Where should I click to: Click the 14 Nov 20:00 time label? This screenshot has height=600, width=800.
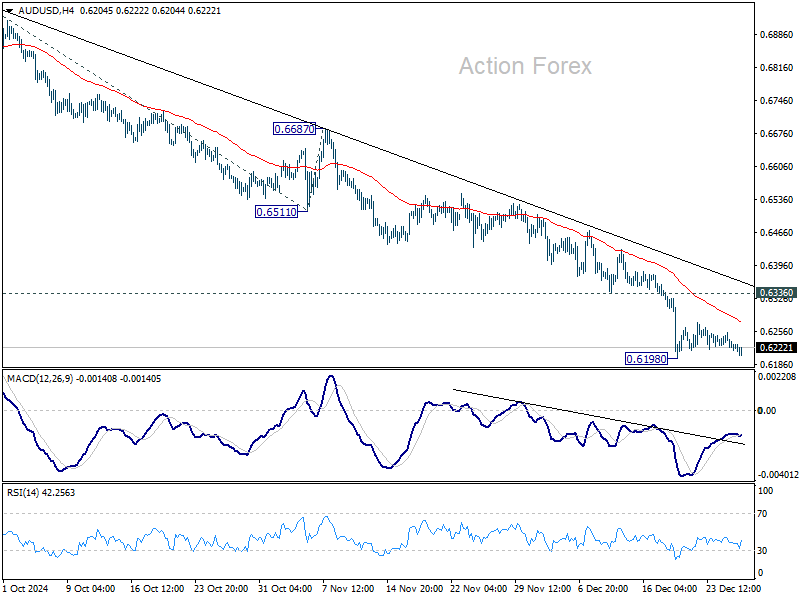pyautogui.click(x=414, y=588)
